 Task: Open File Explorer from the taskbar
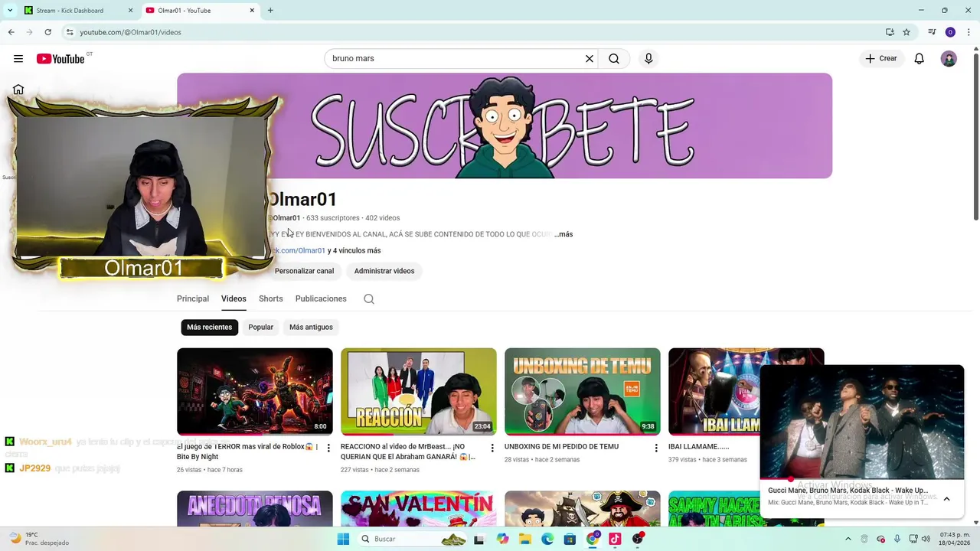[x=524, y=540]
